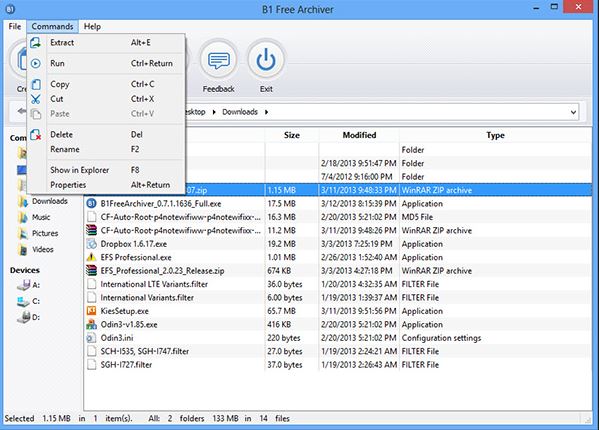Click the Extract icon in Commands menu

pos(36,43)
